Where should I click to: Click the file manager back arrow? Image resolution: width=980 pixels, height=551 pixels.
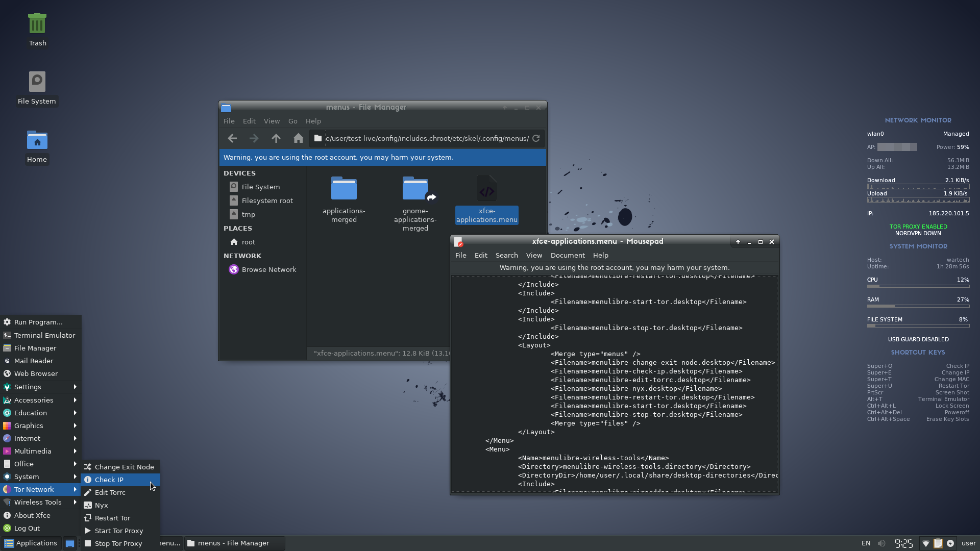click(232, 138)
